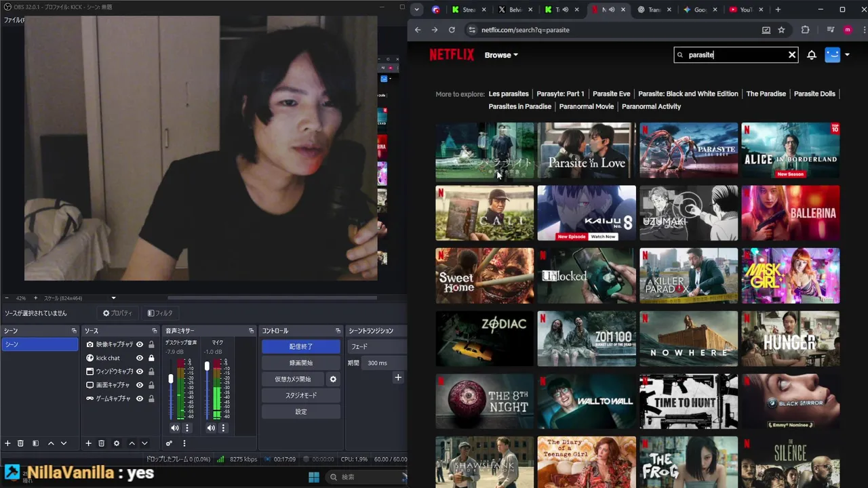Screen dimensions: 868x488
Task: Clear the Netflix search with X icon
Action: pyautogui.click(x=792, y=55)
